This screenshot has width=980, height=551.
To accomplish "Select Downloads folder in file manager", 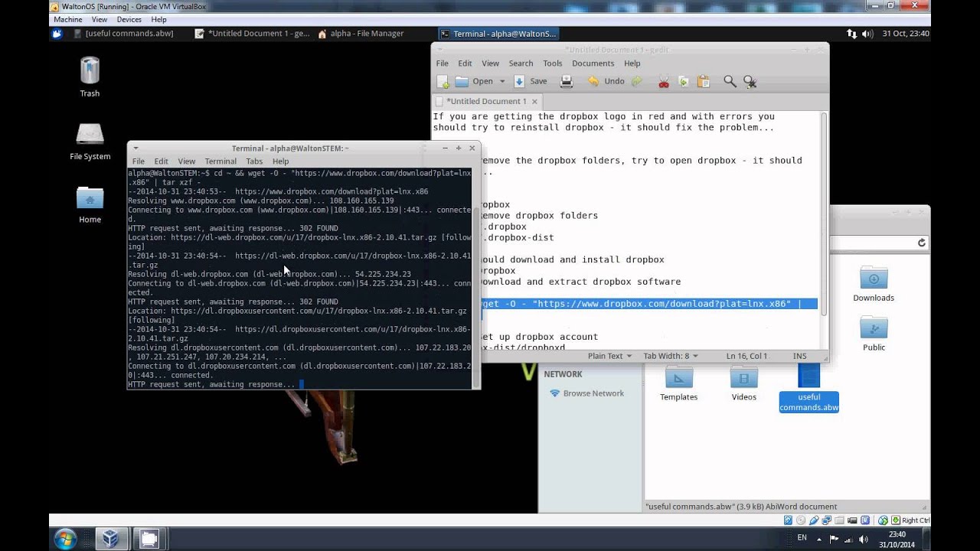I will [874, 284].
